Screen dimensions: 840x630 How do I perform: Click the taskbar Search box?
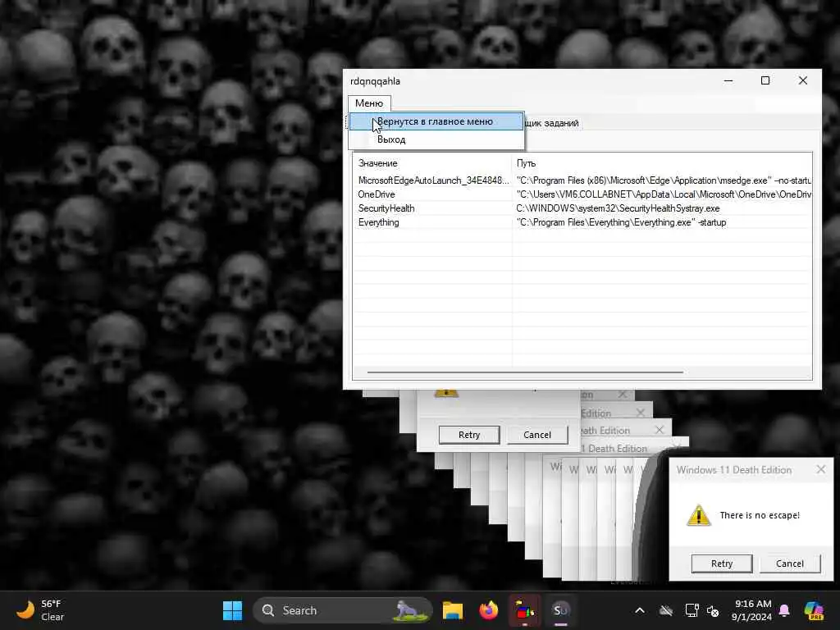click(342, 610)
